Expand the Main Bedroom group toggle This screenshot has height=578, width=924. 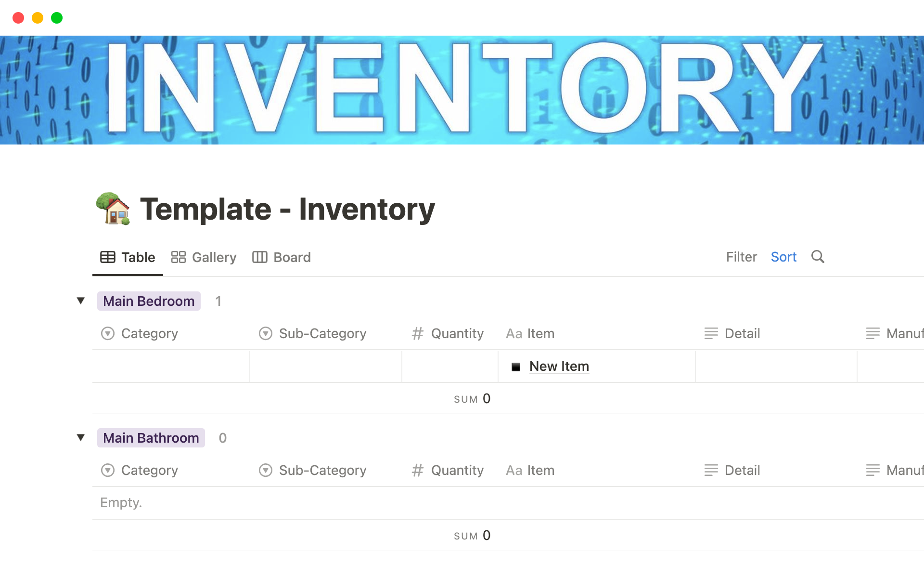coord(80,301)
